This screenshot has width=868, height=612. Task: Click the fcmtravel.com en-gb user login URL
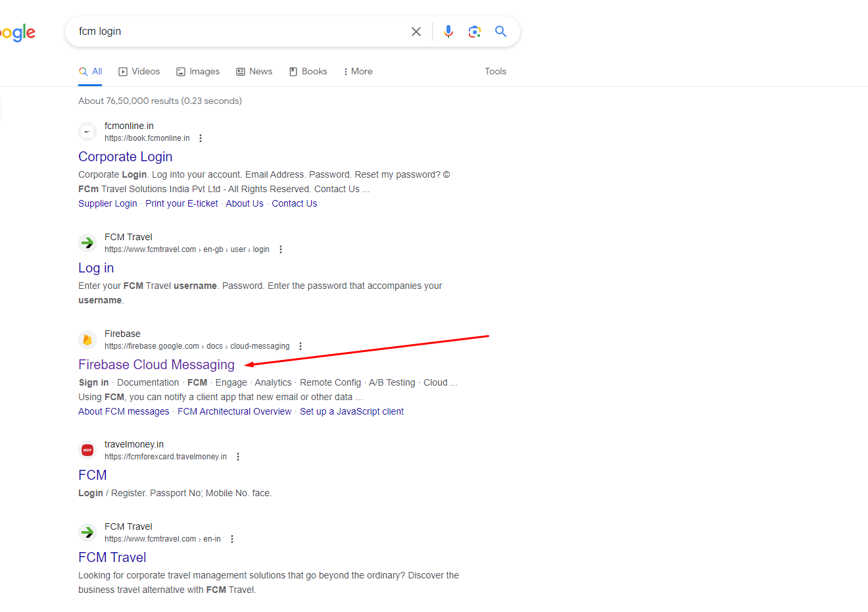[187, 249]
